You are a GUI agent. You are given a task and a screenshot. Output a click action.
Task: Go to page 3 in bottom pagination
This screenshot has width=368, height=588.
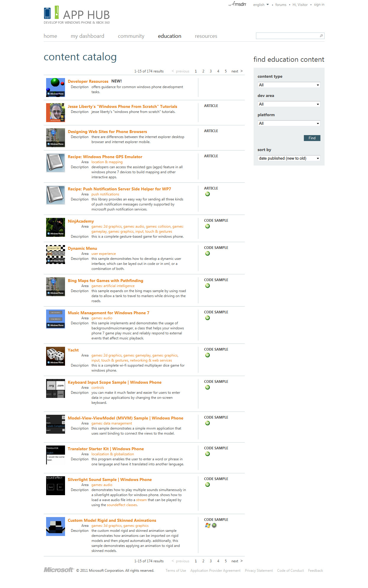(x=211, y=561)
